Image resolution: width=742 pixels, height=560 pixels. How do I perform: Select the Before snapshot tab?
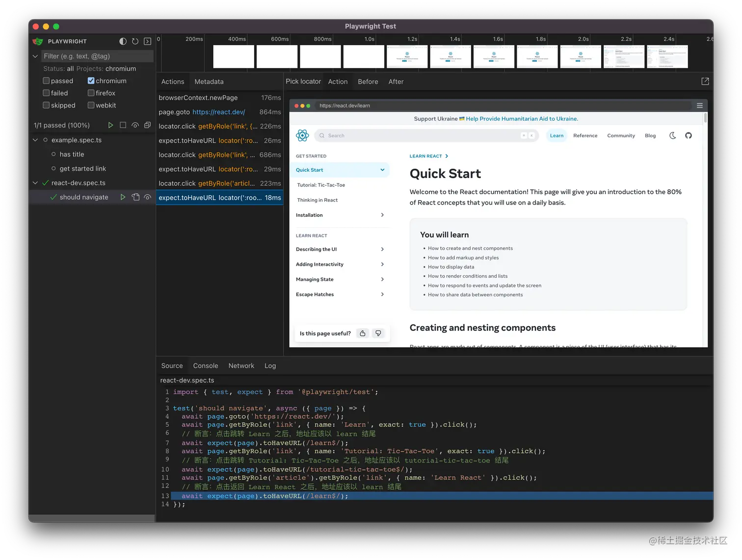(x=368, y=82)
